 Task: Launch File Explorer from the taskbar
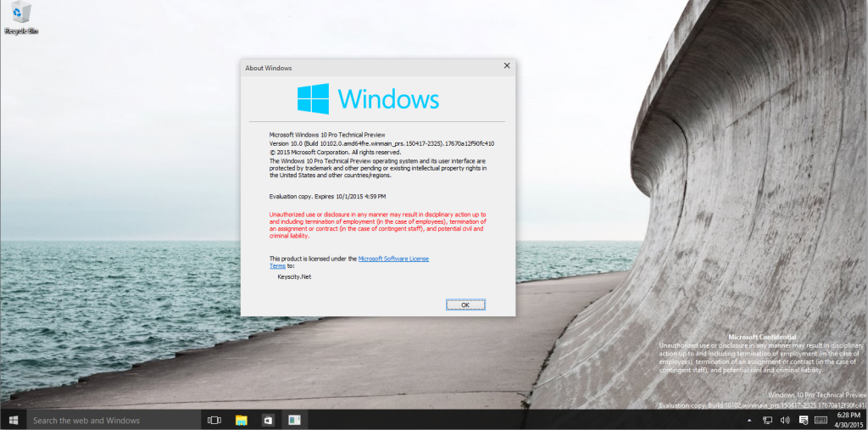click(241, 421)
